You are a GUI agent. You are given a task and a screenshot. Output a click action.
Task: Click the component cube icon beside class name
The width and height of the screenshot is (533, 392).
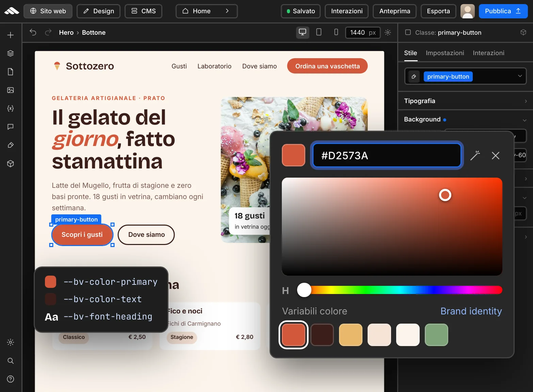click(523, 32)
